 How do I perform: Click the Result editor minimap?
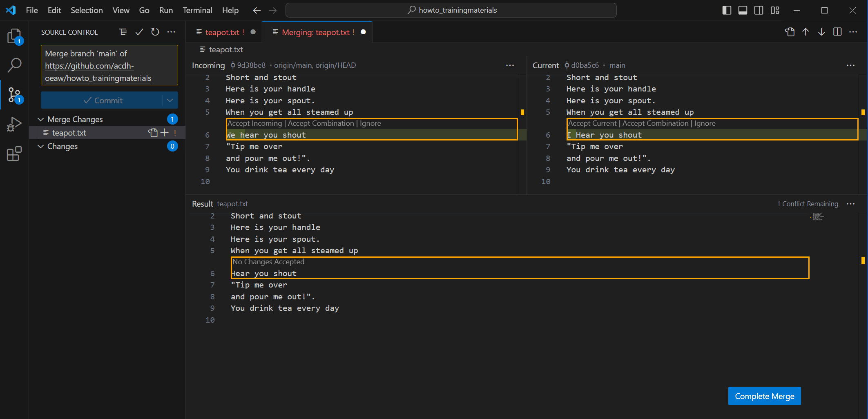point(817,217)
